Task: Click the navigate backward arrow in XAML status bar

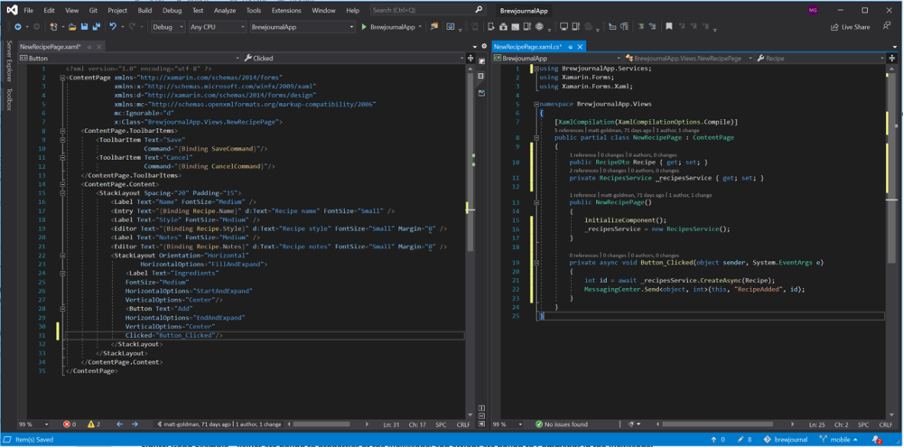Action: pyautogui.click(x=119, y=425)
